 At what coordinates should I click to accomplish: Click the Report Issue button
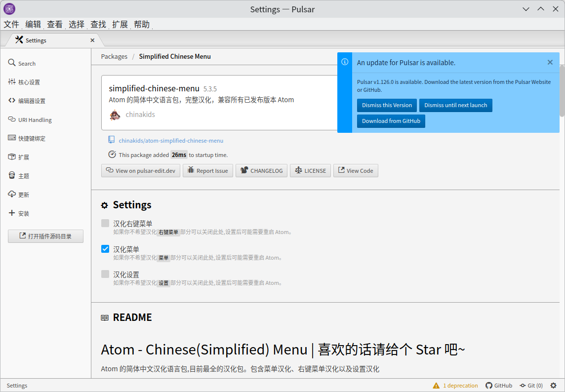point(208,171)
